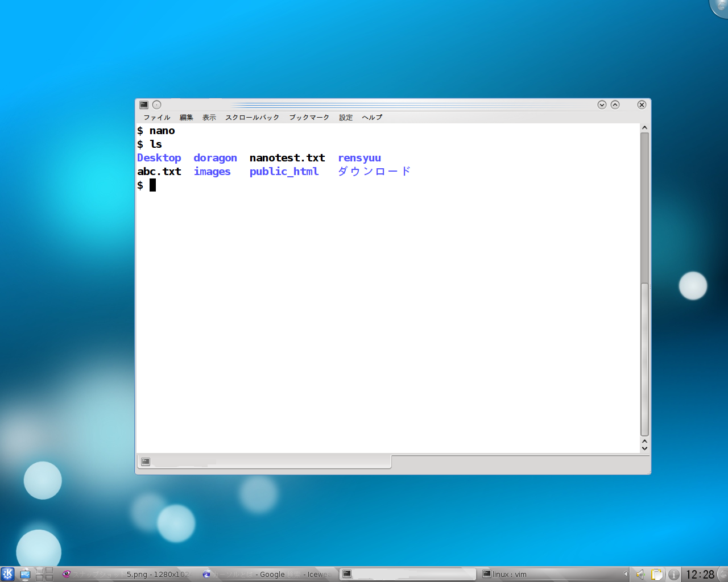Open the 編集 menu
The image size is (728, 582).
(x=187, y=117)
